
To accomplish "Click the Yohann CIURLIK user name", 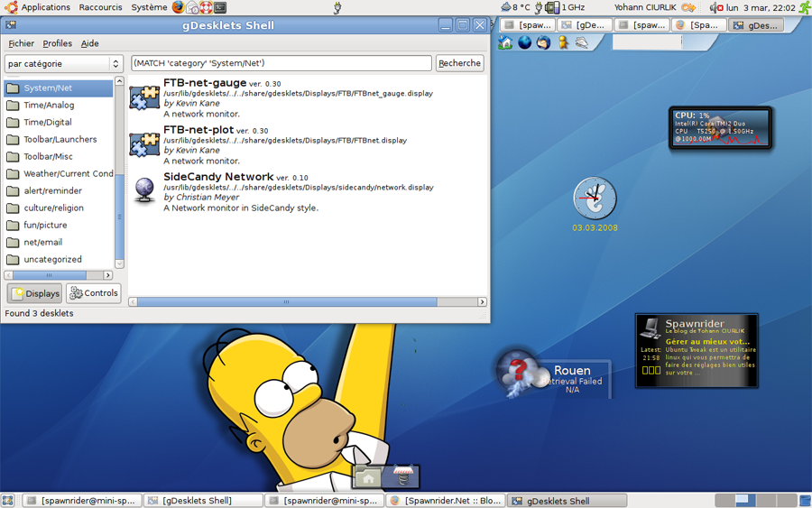I will tap(645, 7).
